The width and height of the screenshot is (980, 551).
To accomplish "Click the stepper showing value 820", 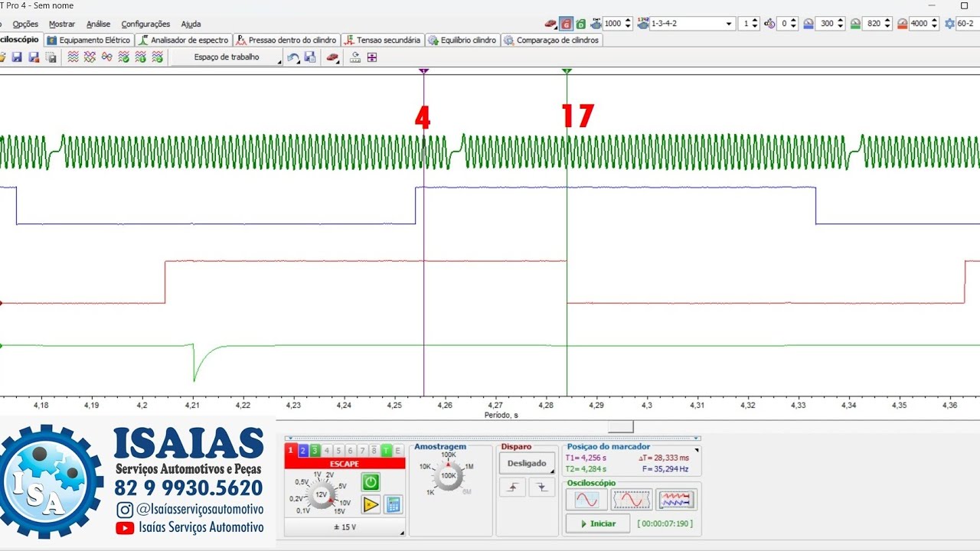I will pyautogui.click(x=878, y=24).
